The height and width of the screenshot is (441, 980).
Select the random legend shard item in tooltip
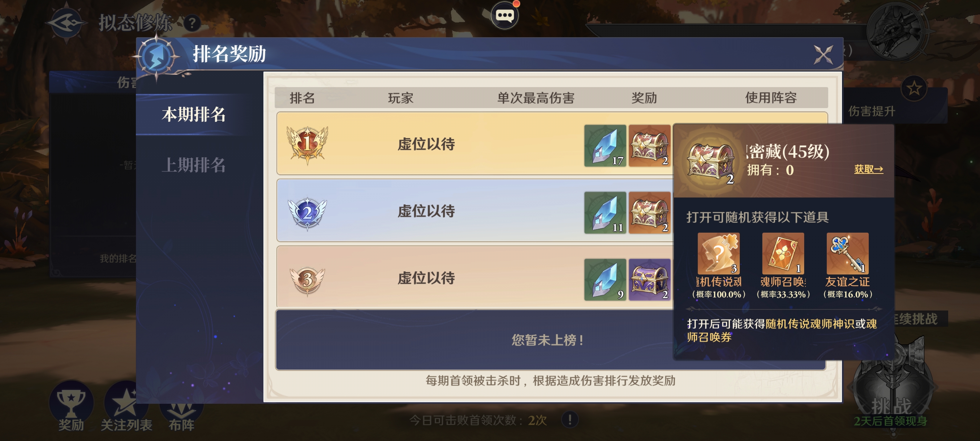point(718,253)
